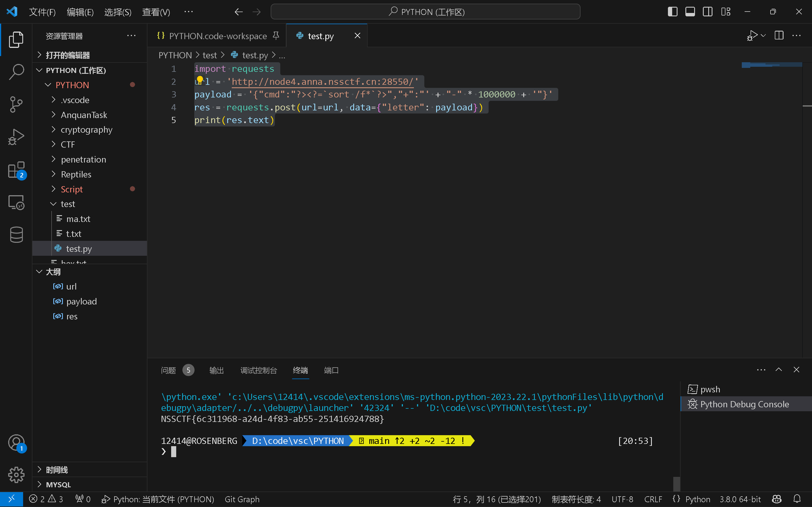This screenshot has height=507, width=812.
Task: Select pwsh terminal in the terminal list
Action: (710, 389)
